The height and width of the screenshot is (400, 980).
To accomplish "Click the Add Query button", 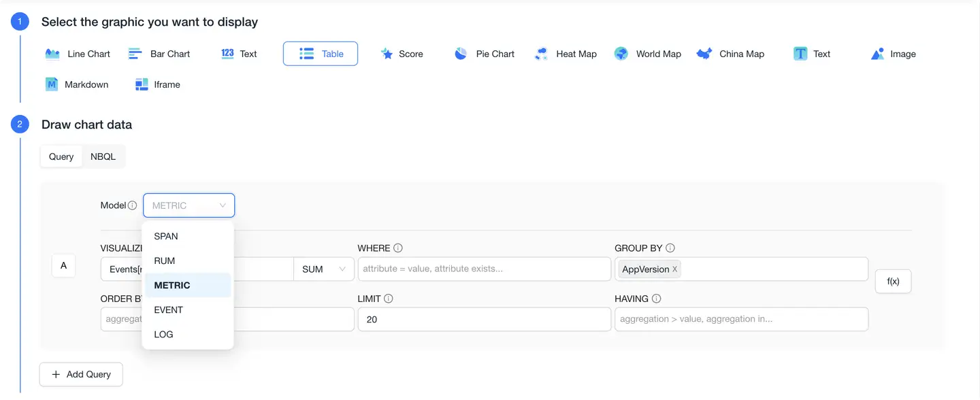I will (81, 374).
